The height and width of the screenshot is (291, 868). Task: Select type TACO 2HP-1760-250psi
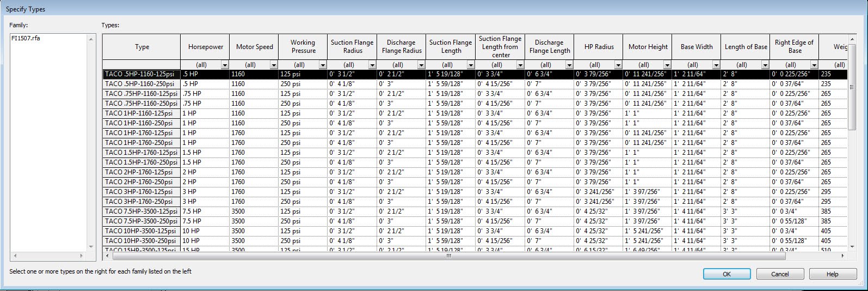141,182
